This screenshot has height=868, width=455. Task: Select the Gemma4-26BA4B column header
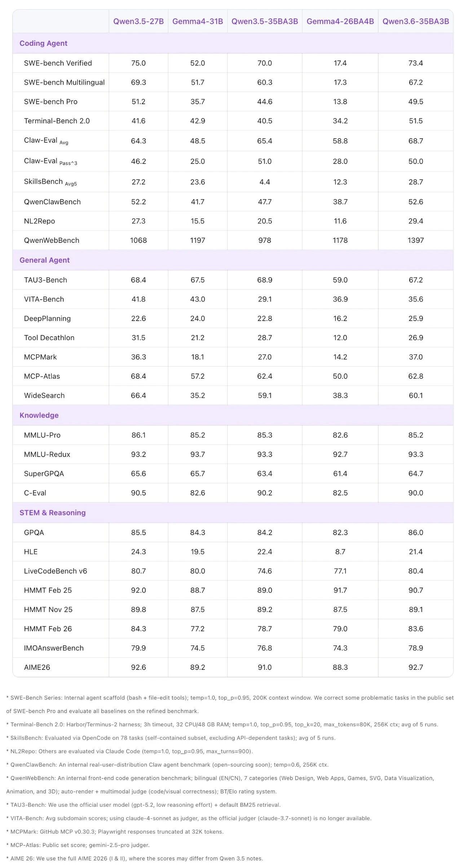pyautogui.click(x=340, y=21)
